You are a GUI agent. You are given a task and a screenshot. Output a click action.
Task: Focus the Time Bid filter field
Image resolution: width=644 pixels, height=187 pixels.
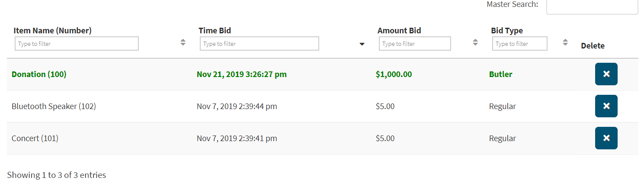(259, 44)
